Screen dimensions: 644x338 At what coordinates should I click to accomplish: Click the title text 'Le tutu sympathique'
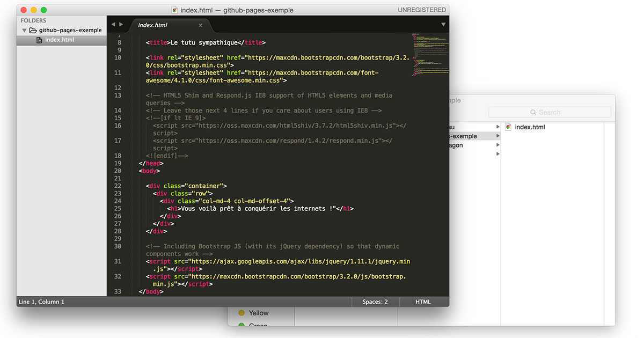click(x=203, y=42)
